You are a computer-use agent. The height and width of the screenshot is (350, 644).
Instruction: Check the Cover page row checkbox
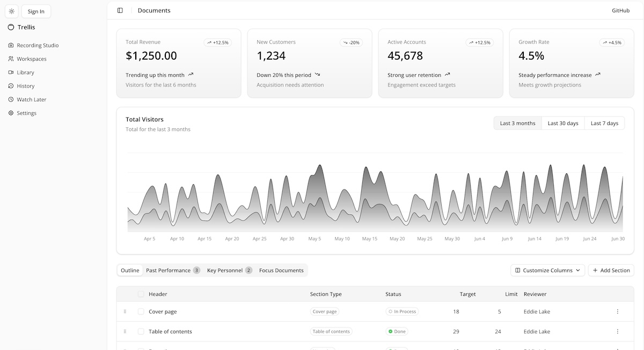click(x=141, y=311)
